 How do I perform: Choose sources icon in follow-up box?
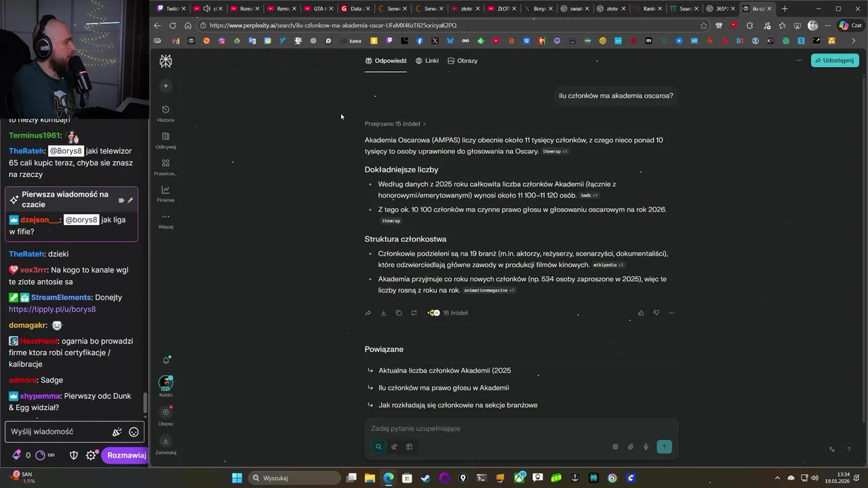615,447
